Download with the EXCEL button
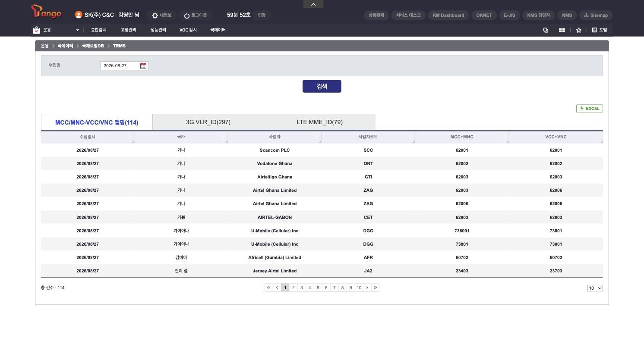 [x=590, y=108]
